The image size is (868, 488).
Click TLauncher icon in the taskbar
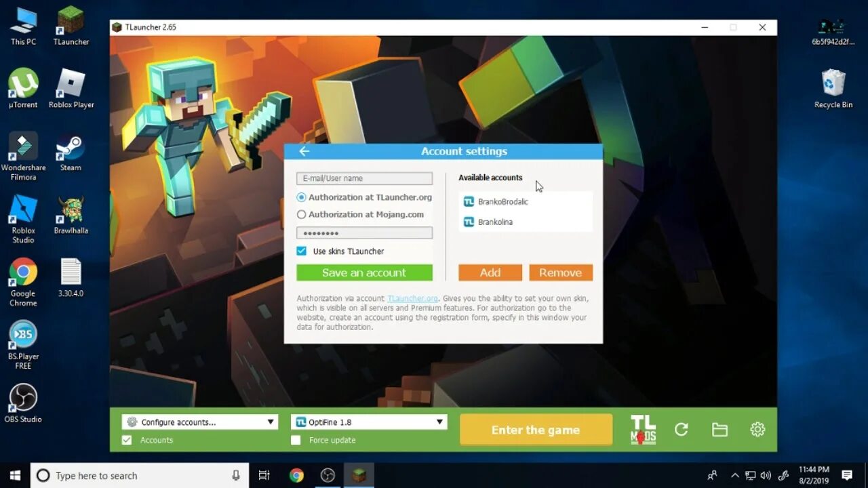tap(359, 475)
